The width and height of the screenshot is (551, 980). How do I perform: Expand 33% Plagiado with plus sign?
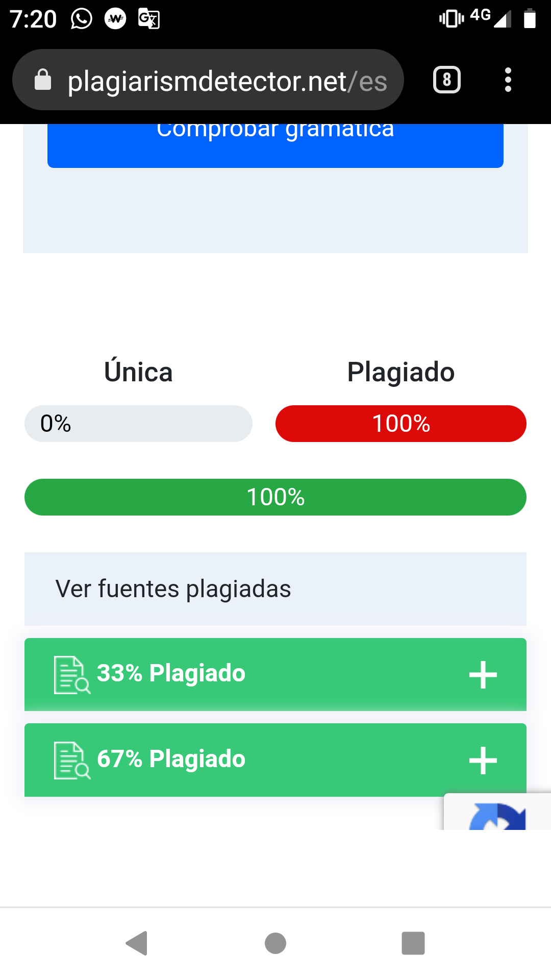pyautogui.click(x=483, y=675)
